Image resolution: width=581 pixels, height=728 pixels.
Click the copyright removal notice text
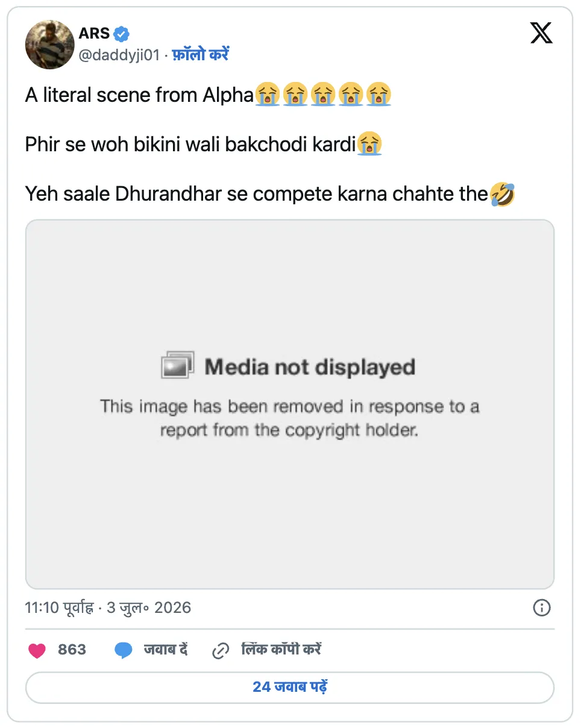pyautogui.click(x=290, y=418)
